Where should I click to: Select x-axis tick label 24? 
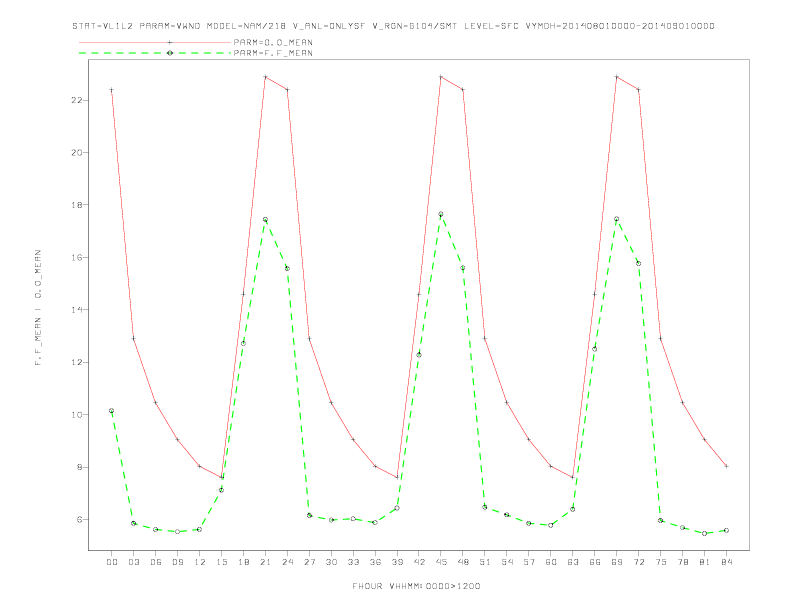tap(287, 562)
